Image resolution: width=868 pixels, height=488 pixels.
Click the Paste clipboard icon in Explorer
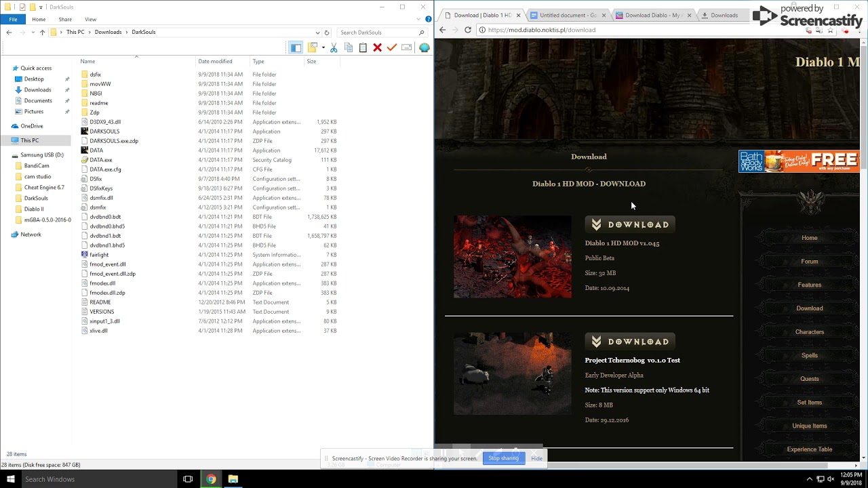click(363, 47)
